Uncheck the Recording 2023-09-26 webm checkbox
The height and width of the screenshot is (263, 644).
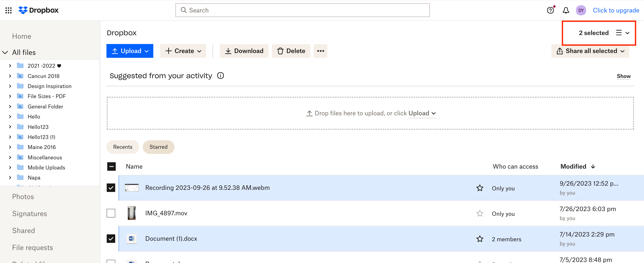(111, 188)
